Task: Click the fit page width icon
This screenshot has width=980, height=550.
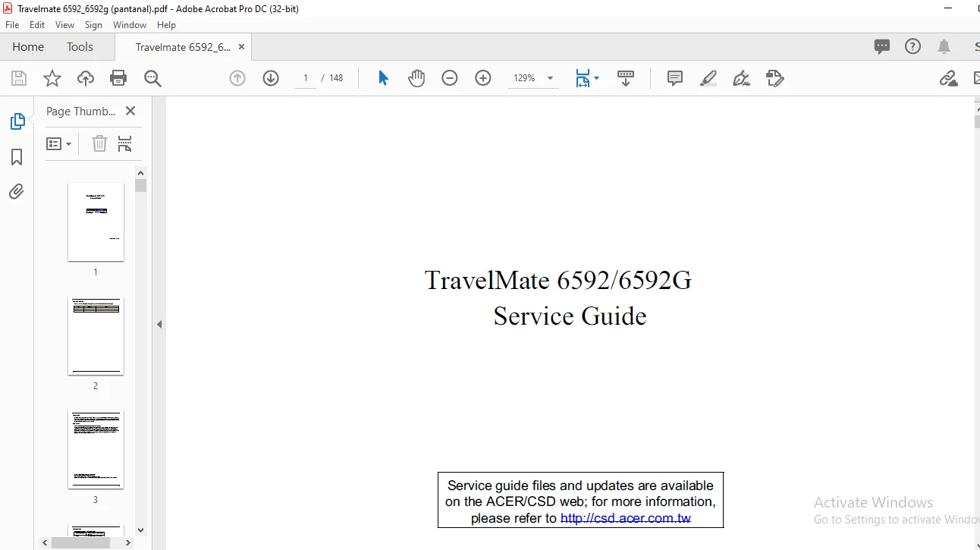Action: coord(583,78)
